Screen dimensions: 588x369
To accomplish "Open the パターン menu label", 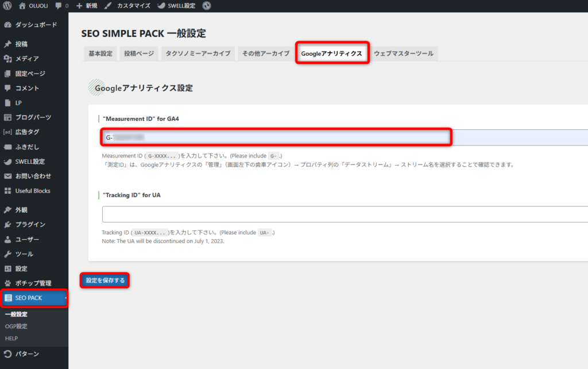I will 27,353.
